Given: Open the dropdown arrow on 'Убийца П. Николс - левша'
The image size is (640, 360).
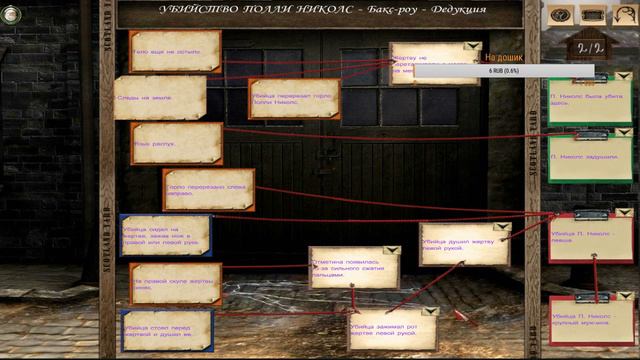Looking at the screenshot, I should coord(624,212).
